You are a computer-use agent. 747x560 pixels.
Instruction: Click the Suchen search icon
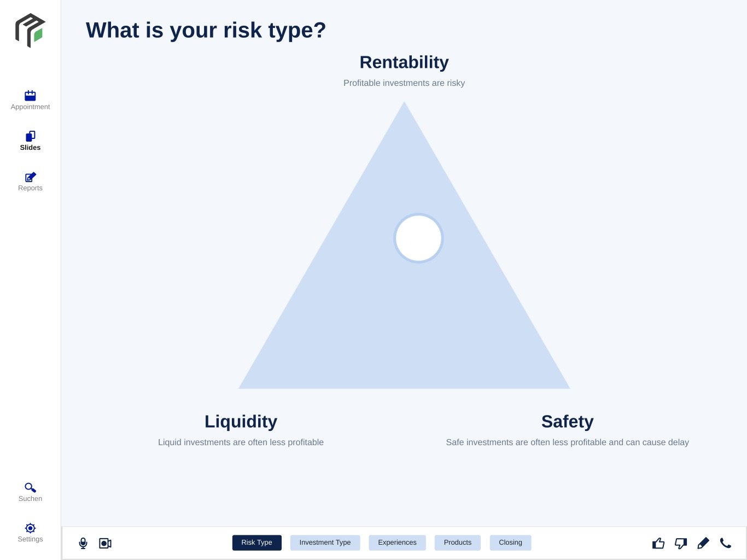click(30, 487)
